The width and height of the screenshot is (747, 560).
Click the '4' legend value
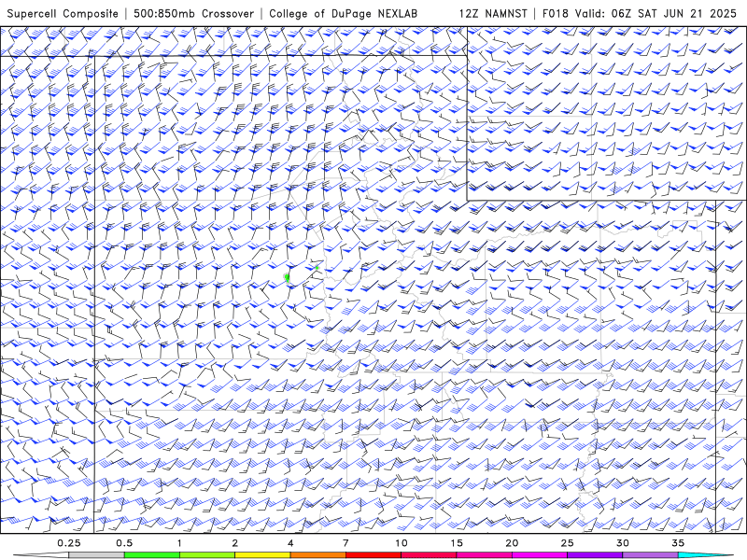(290, 543)
